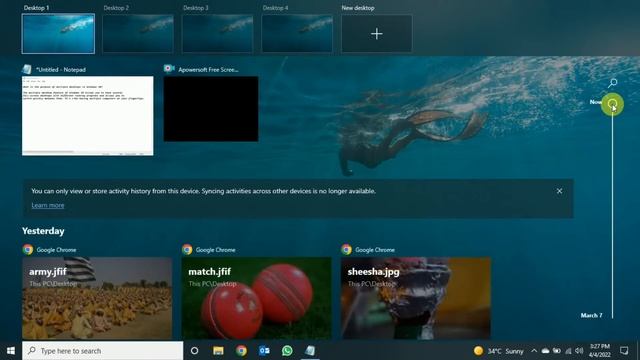The image size is (640, 360).
Task: Open the Apowersoft Free Screen Recorder preview
Action: pyautogui.click(x=211, y=109)
